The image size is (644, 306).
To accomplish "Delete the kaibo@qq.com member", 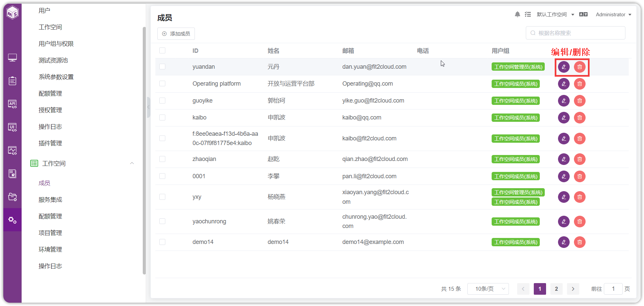I will click(x=580, y=118).
